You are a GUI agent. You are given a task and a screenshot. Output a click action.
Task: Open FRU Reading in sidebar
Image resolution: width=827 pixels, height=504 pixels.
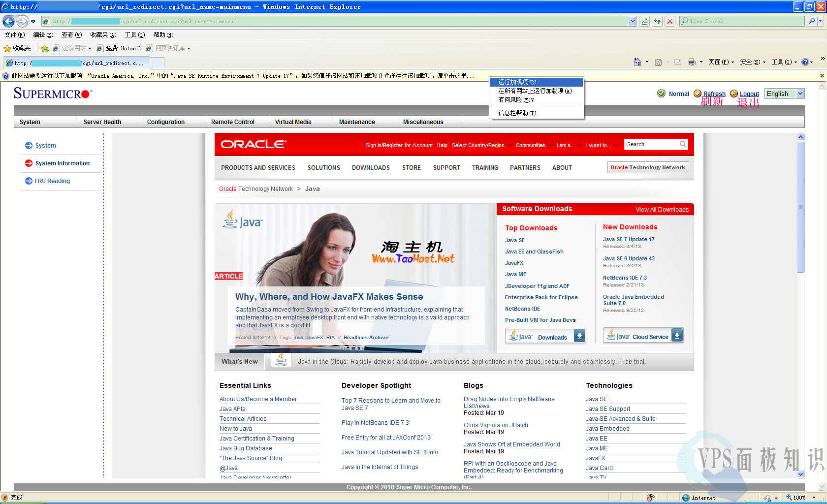pyautogui.click(x=53, y=181)
